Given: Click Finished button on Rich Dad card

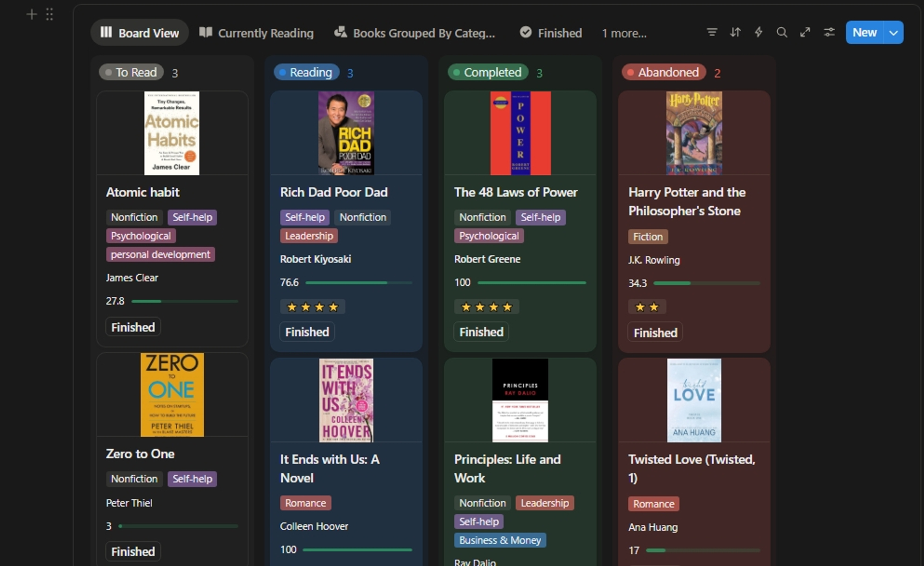Looking at the screenshot, I should point(307,332).
